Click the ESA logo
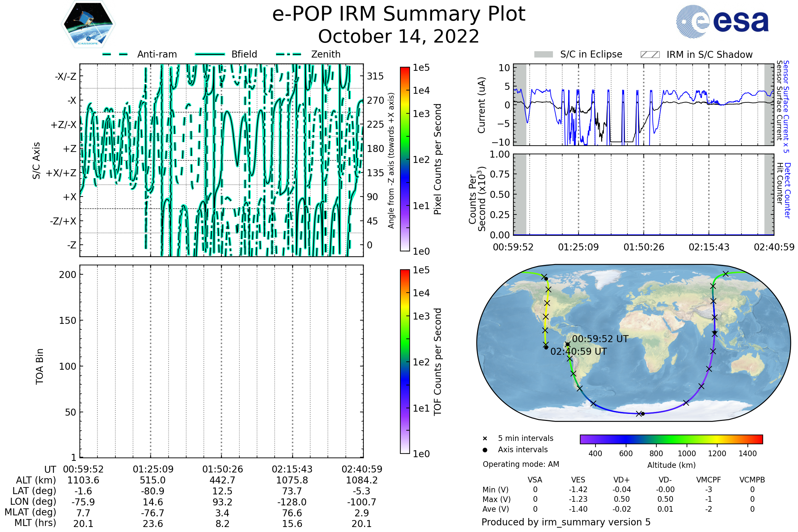Image resolution: width=798 pixels, height=532 pixels. tap(722, 21)
